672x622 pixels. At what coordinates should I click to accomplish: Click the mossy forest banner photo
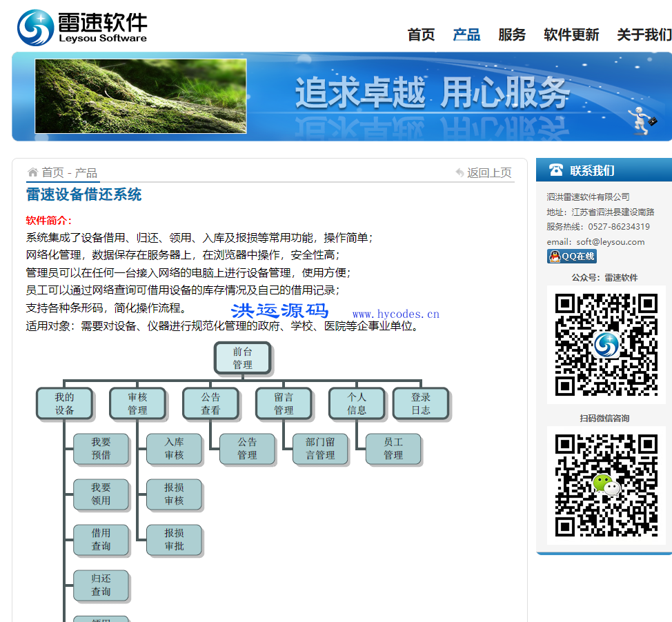point(141,96)
